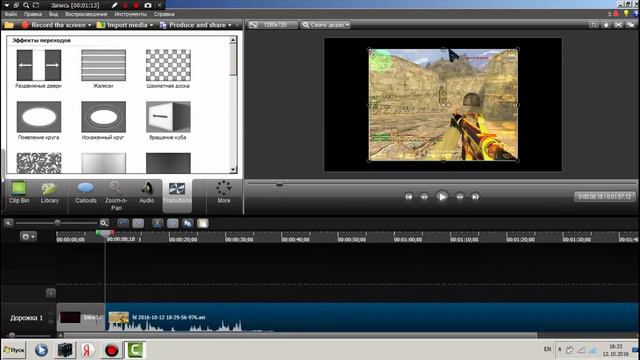This screenshot has width=640, height=360.
Task: Click the timeline redo icon
Action: click(x=138, y=223)
